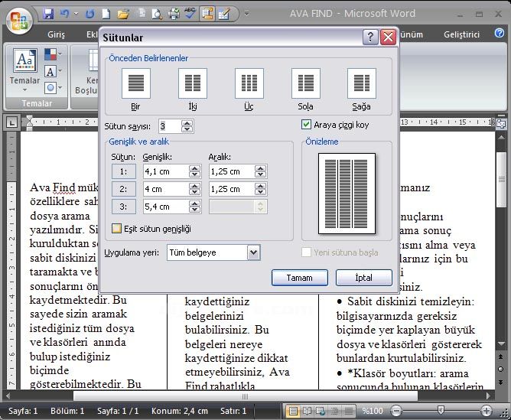Click the zoom slider handle

click(x=441, y=411)
